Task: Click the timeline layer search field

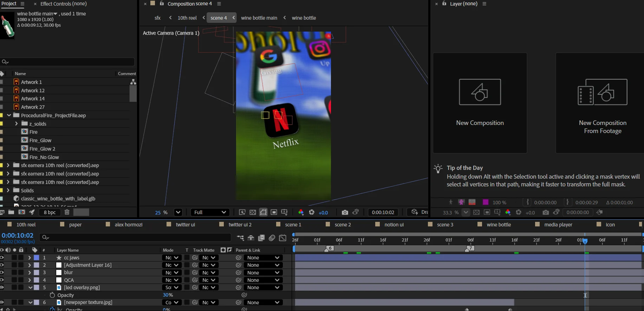Action: [x=135, y=238]
